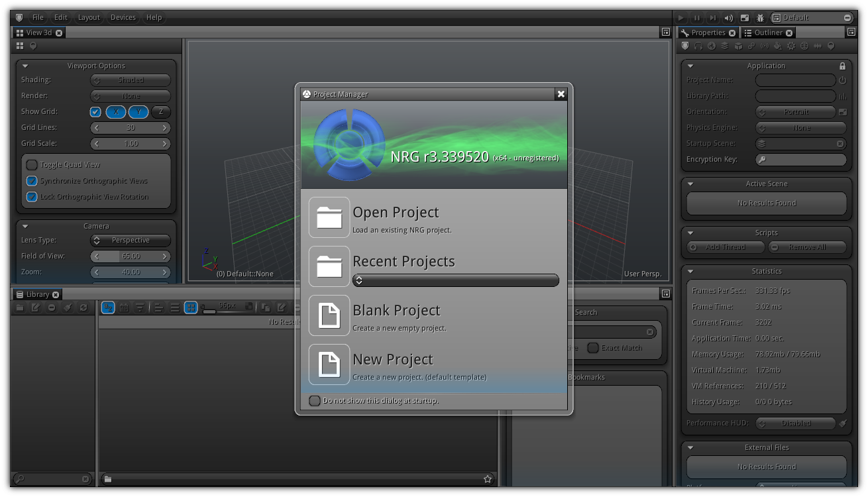The image size is (868, 497).
Task: Click the step-forward button in the top toolbar
Action: [713, 18]
